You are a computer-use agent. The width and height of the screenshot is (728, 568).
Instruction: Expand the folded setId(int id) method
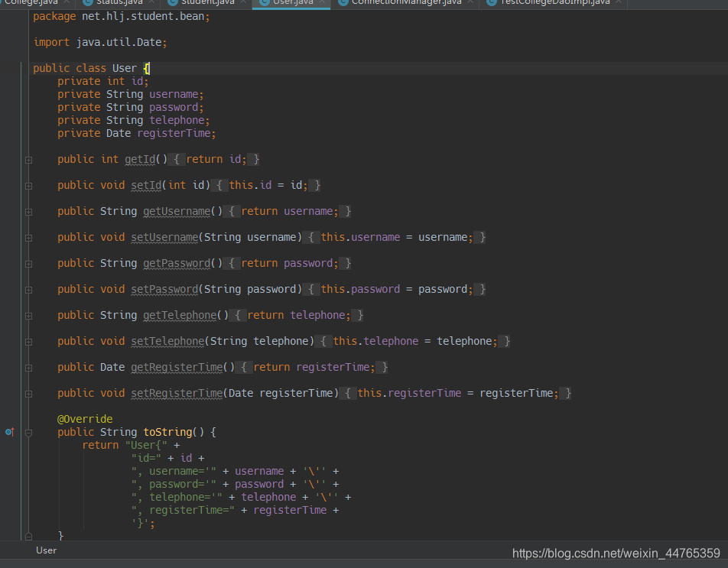[x=28, y=186]
